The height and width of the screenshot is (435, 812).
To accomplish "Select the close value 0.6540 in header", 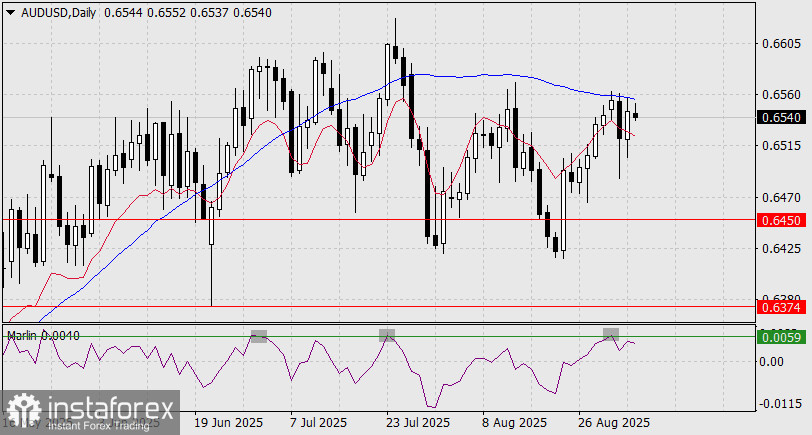I will tap(252, 13).
